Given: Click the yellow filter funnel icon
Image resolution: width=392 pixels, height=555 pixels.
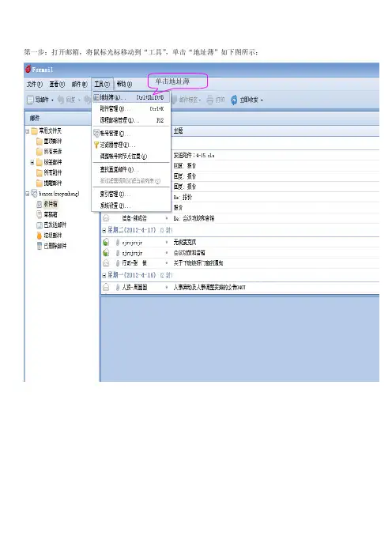Looking at the screenshot, I should [96, 145].
